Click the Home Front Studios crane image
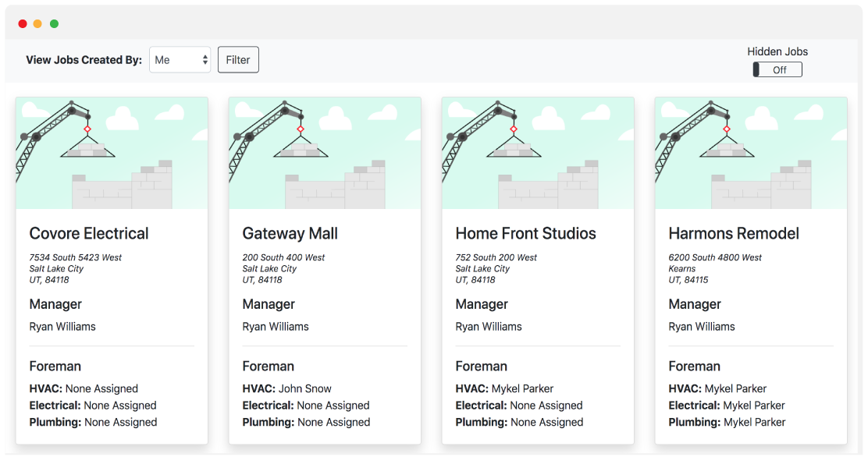Image resolution: width=868 pixels, height=464 pixels. [538, 154]
